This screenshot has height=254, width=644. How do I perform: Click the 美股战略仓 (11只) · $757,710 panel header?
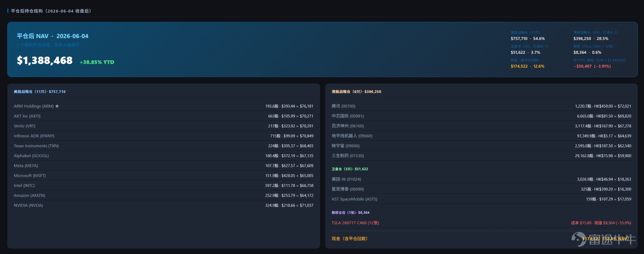coord(39,92)
